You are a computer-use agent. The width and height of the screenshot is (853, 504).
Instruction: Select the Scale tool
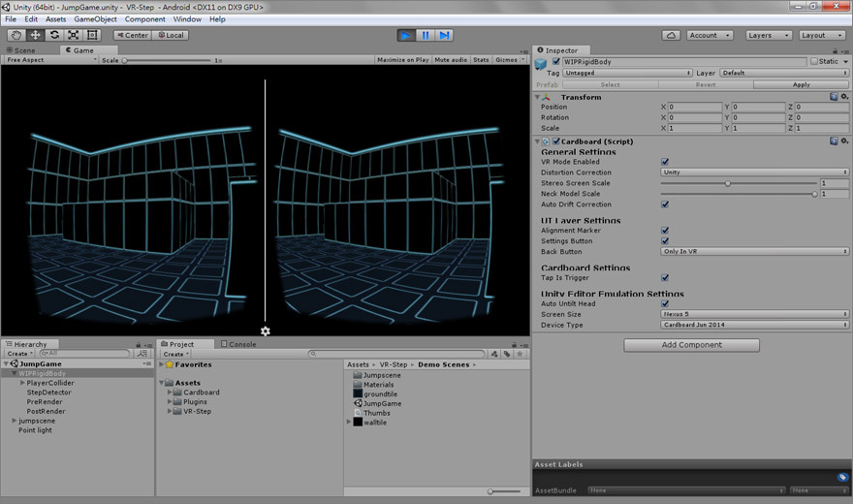[73, 35]
